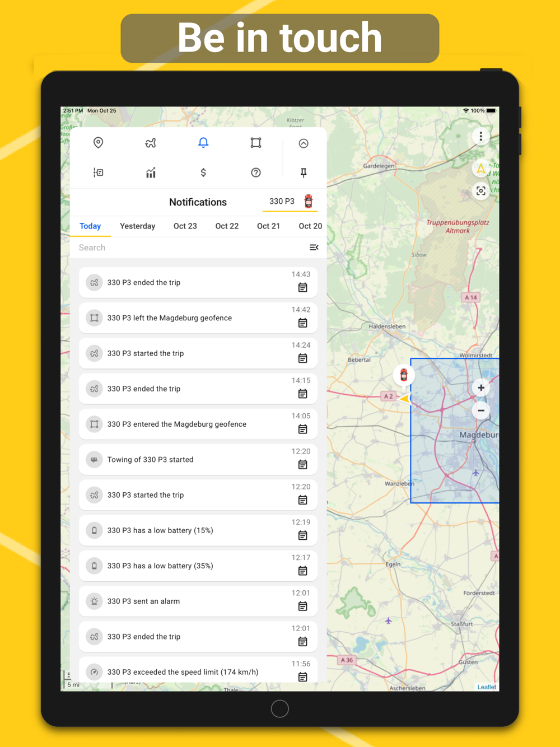Viewport: 560px width, 747px height.
Task: Switch to the Oct 21 tab
Action: (268, 226)
